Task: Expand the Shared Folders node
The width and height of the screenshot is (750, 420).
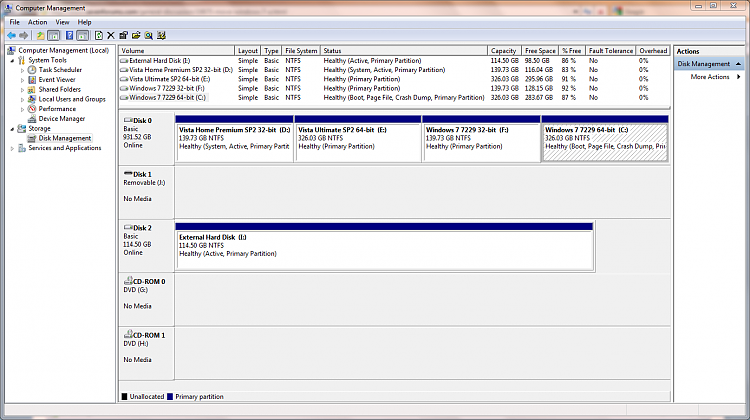Action: tap(22, 89)
